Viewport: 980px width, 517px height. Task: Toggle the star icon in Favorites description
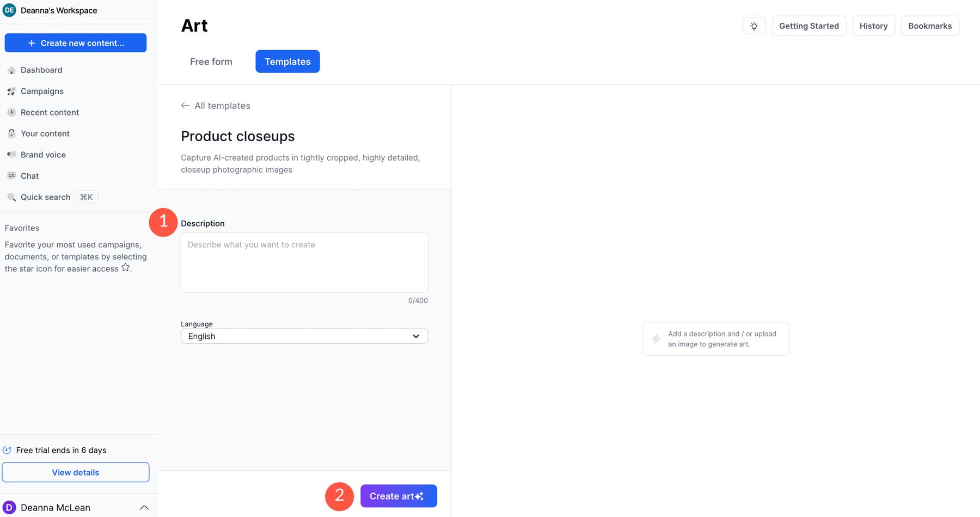coord(125,267)
